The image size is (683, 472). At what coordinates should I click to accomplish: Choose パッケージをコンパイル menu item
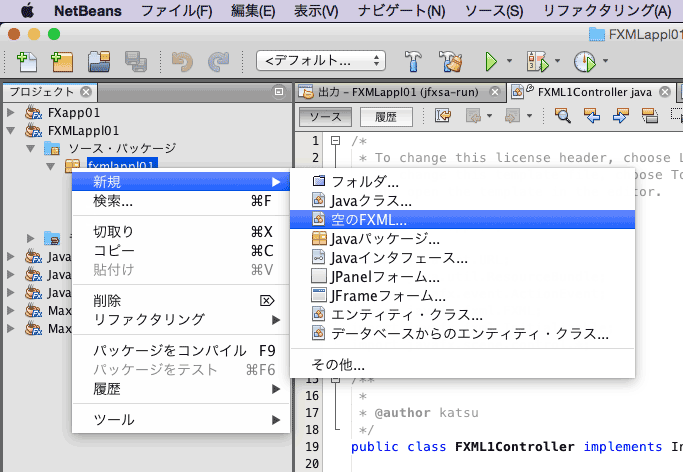click(x=181, y=351)
